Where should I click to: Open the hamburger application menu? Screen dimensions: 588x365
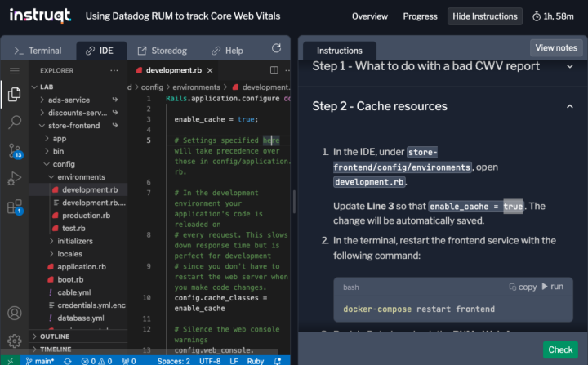tap(14, 71)
